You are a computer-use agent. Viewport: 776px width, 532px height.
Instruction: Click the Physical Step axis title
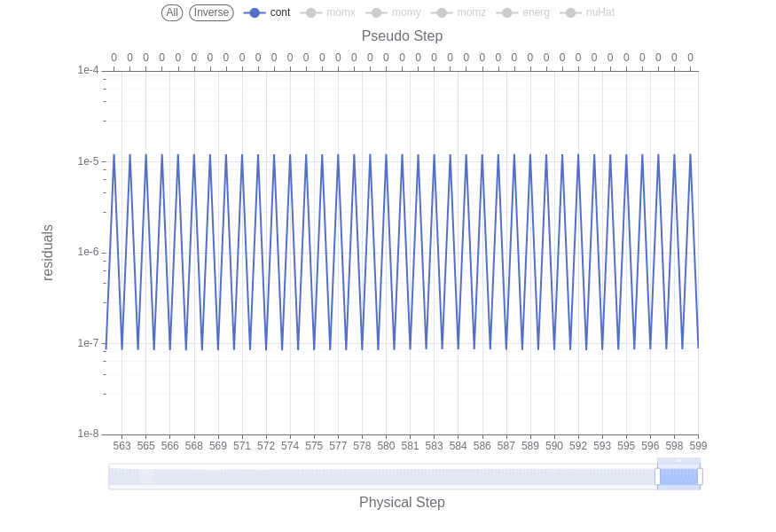[402, 503]
